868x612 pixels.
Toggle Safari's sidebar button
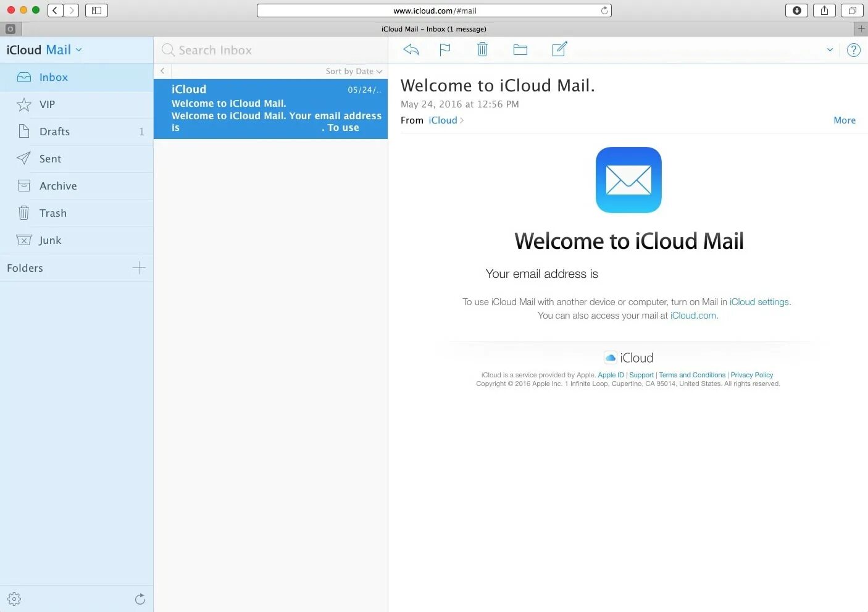pos(96,10)
